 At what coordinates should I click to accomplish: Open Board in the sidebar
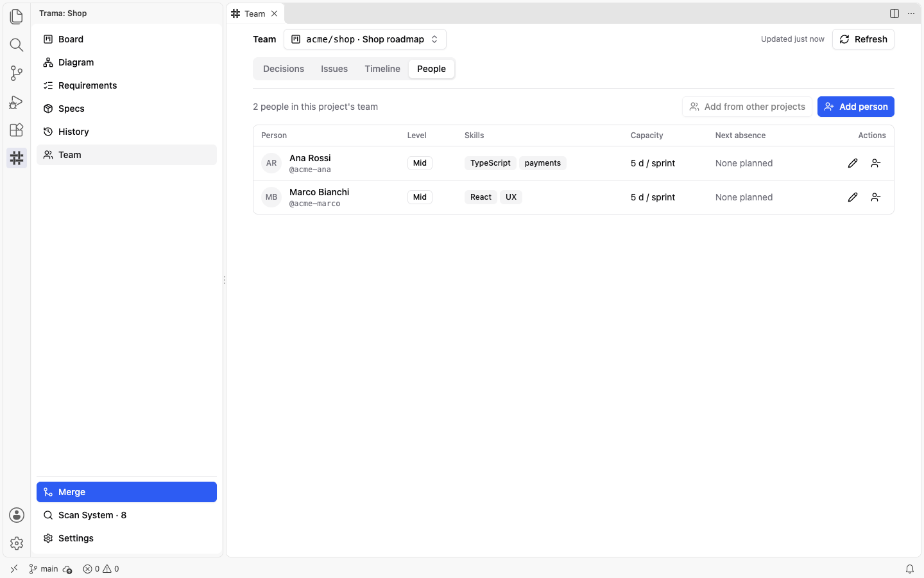point(126,39)
